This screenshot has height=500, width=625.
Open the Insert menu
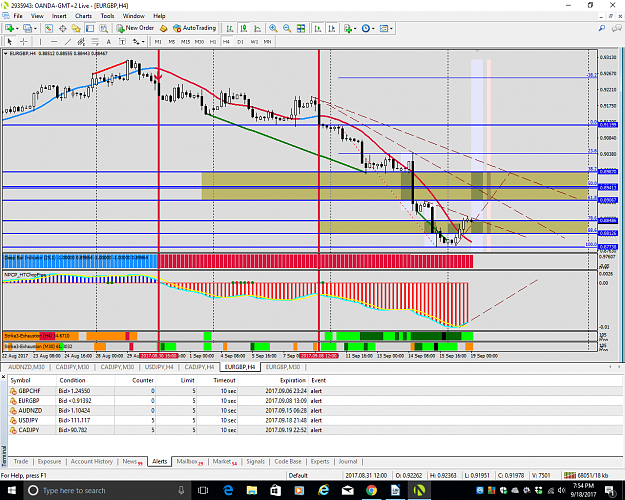coord(59,16)
